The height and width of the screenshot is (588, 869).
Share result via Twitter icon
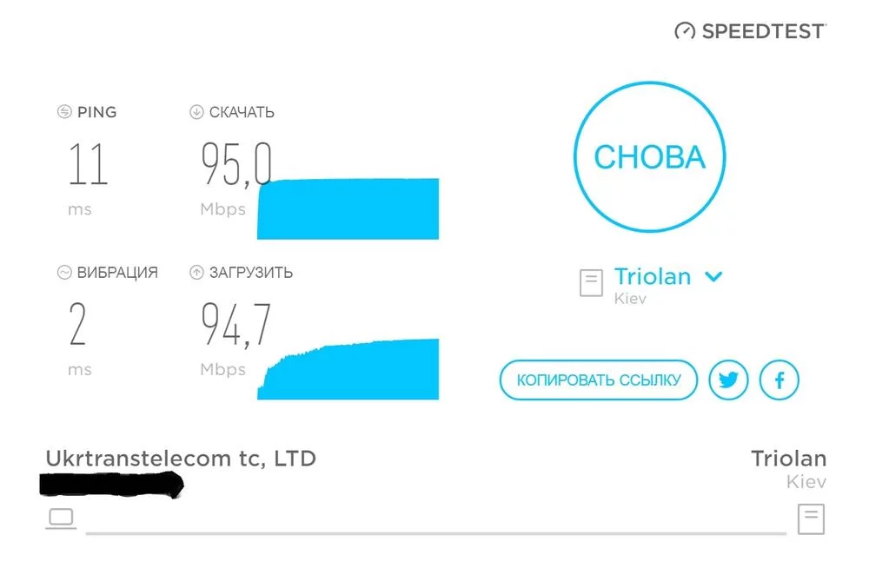point(728,380)
